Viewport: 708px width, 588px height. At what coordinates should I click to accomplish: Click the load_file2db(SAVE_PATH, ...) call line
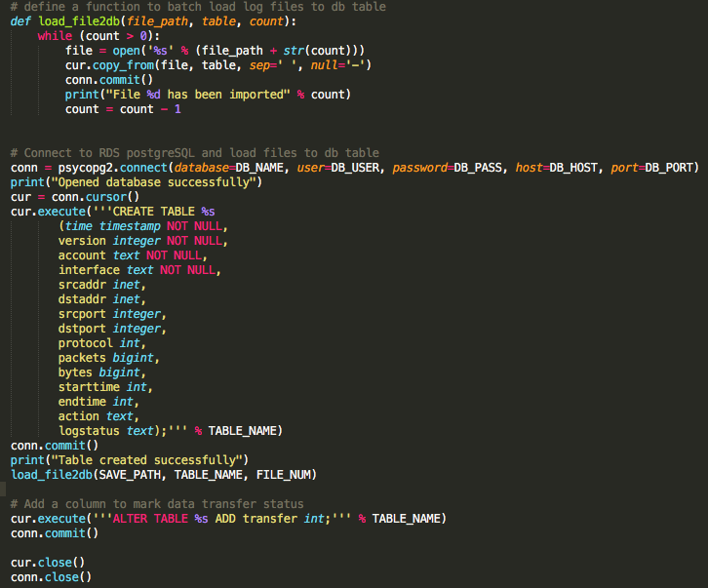tap(164, 475)
